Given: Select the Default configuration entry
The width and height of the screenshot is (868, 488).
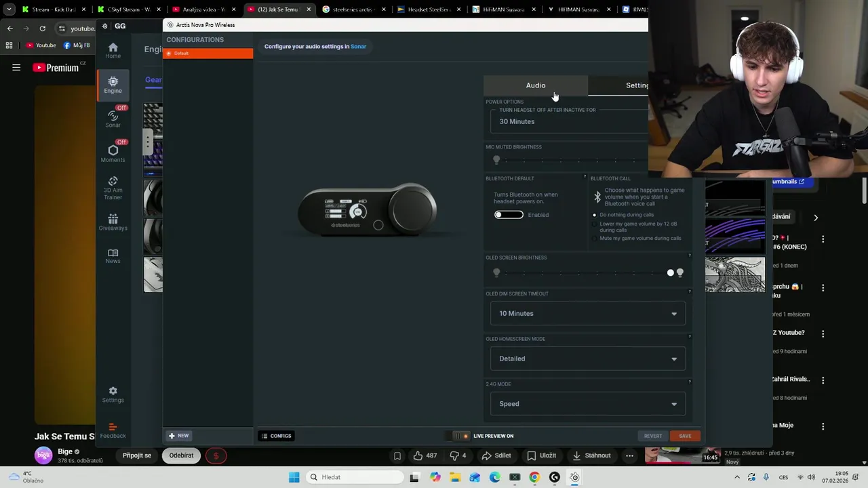Looking at the screenshot, I should click(x=208, y=54).
